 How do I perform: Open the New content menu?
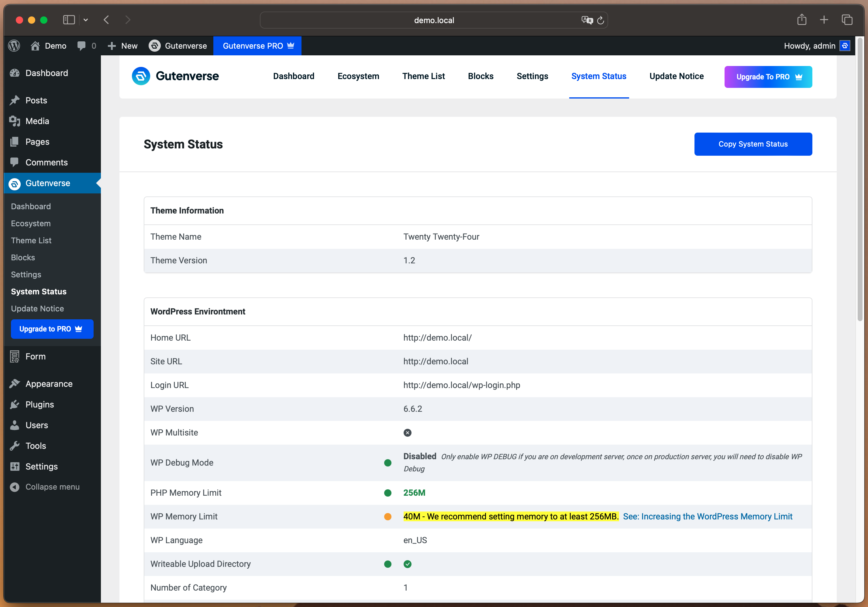click(x=122, y=46)
